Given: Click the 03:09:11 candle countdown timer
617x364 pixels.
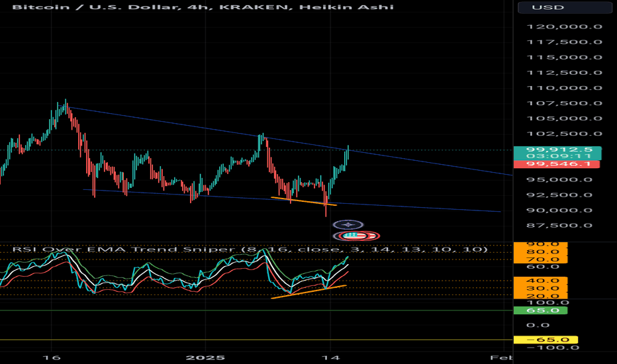Looking at the screenshot, I should [557, 156].
